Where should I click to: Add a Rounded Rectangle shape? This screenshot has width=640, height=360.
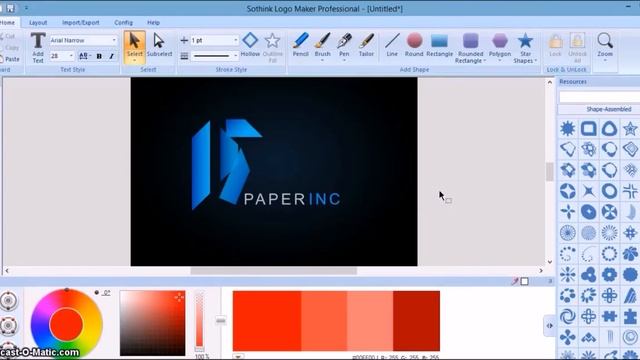(470, 48)
